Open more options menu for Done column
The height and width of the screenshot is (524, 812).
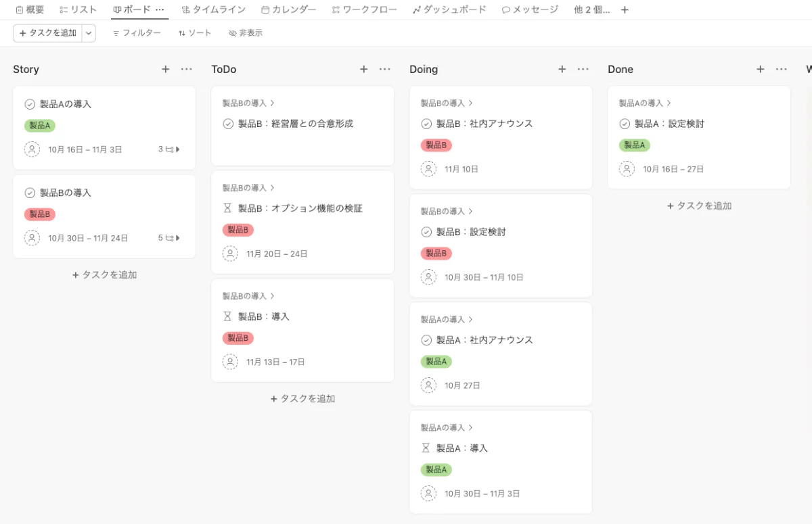[x=782, y=69]
